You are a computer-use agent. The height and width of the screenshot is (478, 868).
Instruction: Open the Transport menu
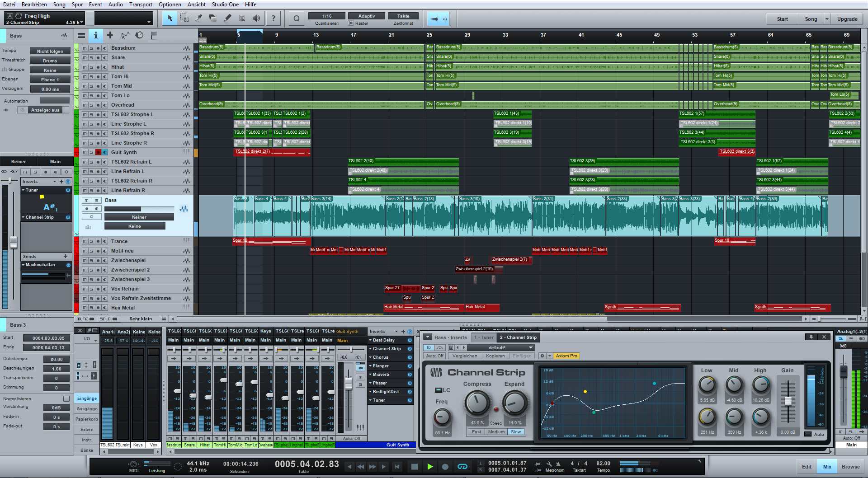coord(141,5)
